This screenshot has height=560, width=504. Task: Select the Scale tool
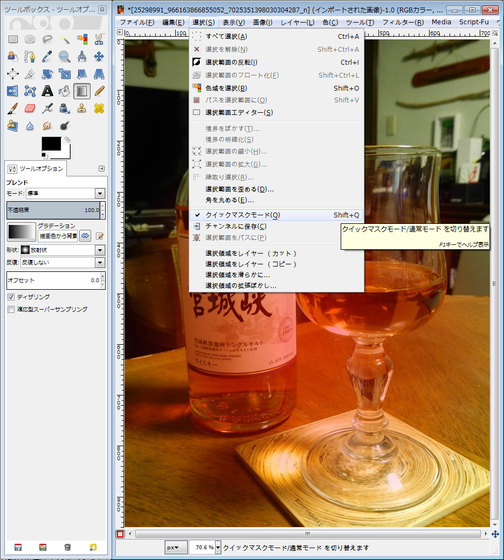(65, 74)
